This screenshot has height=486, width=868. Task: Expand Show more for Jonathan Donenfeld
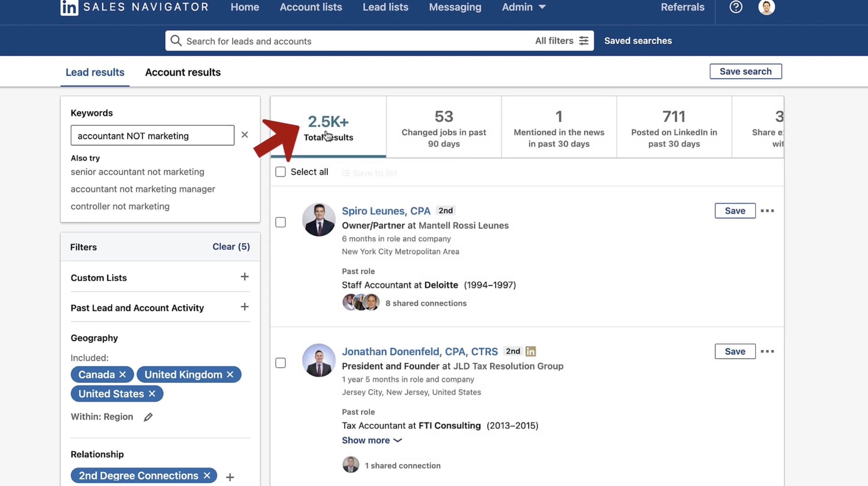[372, 440]
